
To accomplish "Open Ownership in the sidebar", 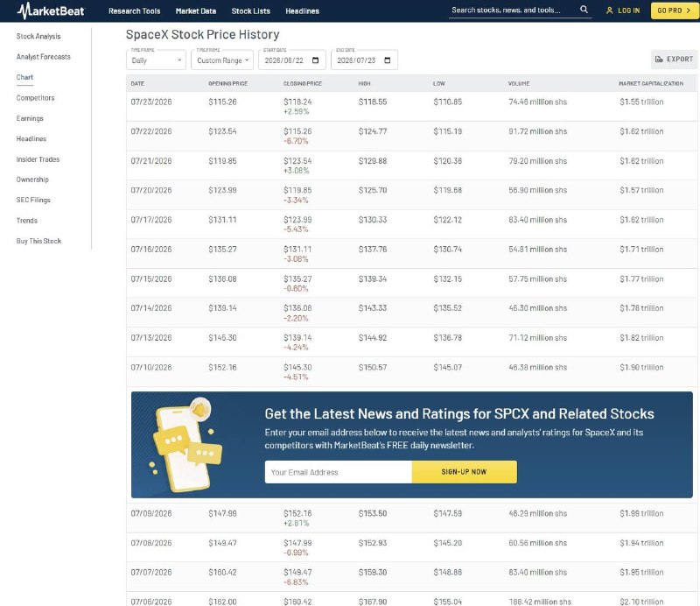I will point(32,180).
